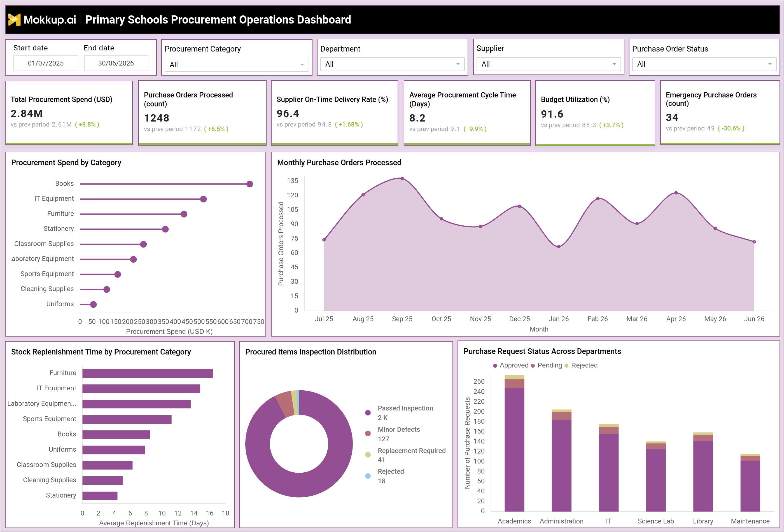784x532 pixels.
Task: Click the Books lollipop marker
Action: tap(250, 184)
